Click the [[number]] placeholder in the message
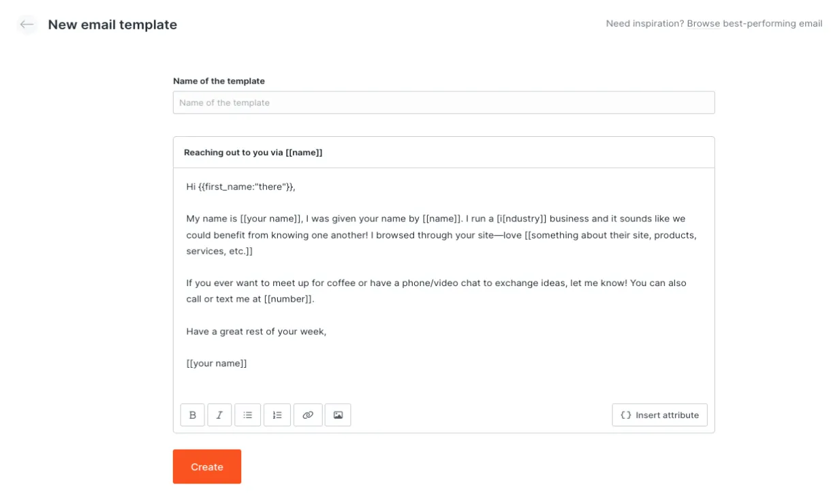831x504 pixels. pyautogui.click(x=288, y=298)
